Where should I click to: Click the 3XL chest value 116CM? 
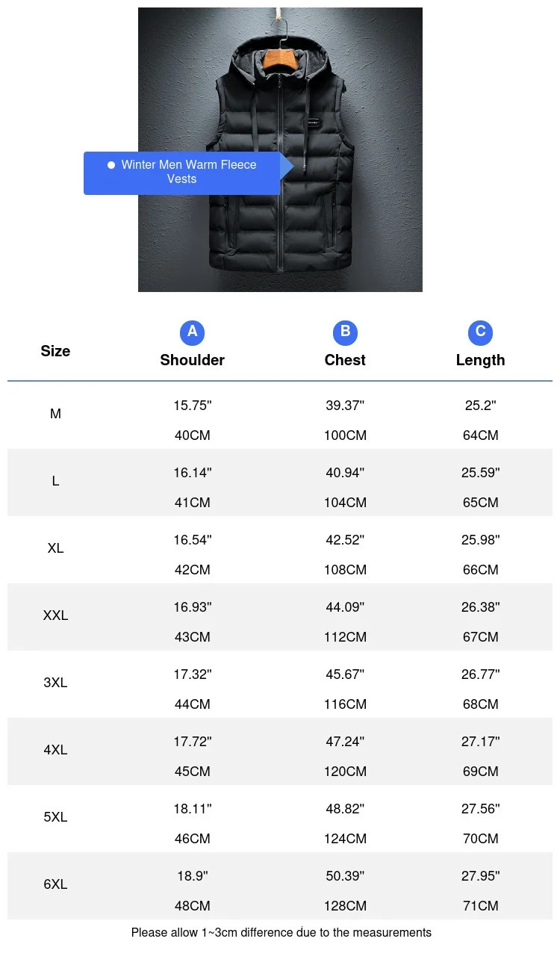point(345,704)
